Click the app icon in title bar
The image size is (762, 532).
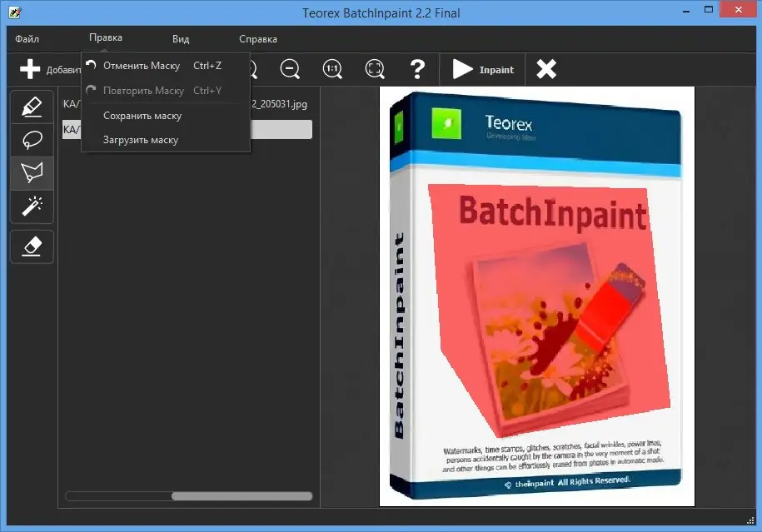15,12
